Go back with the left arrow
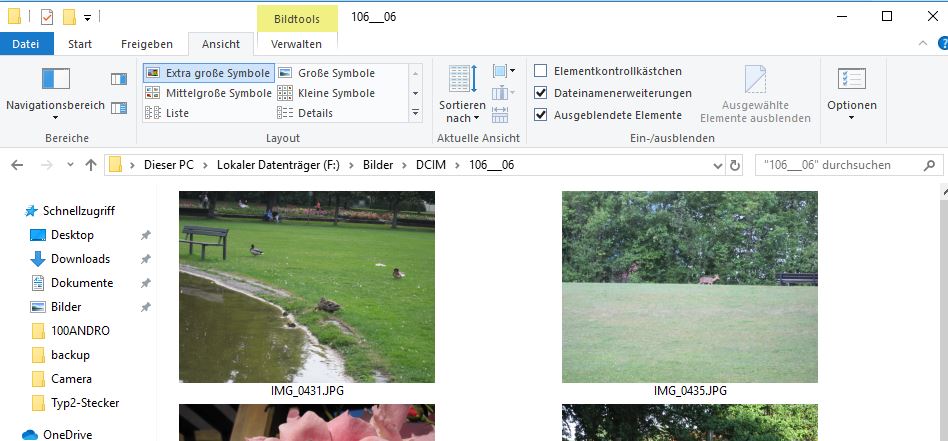Screen dimensions: 948x441 click(x=18, y=165)
